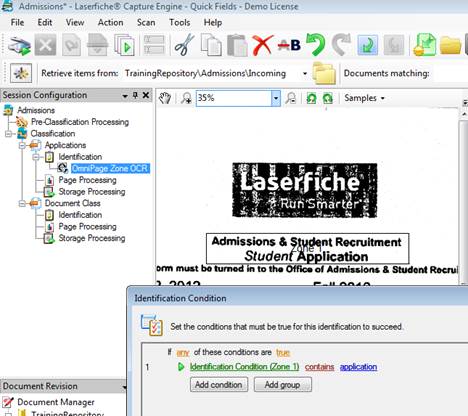Select Identification under Document Class
Viewport: 468px width, 416px height.
click(x=80, y=215)
